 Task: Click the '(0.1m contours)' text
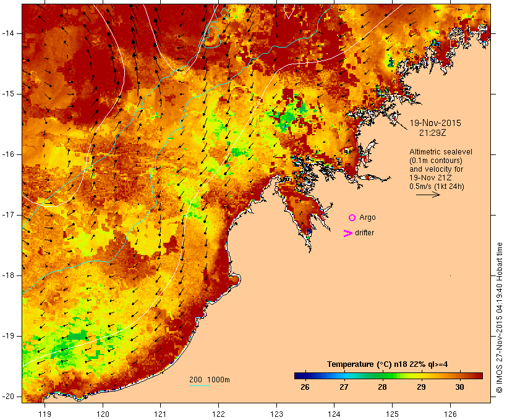pos(436,161)
